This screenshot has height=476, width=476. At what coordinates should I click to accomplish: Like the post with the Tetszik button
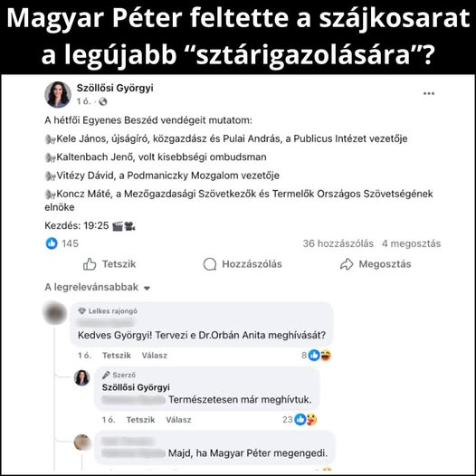click(x=109, y=264)
